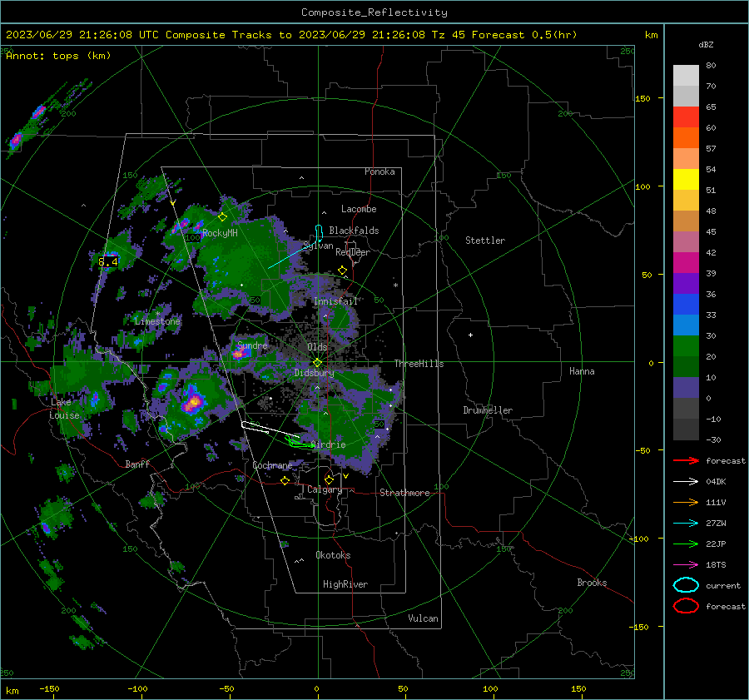Click the Drumheller city label

click(488, 410)
